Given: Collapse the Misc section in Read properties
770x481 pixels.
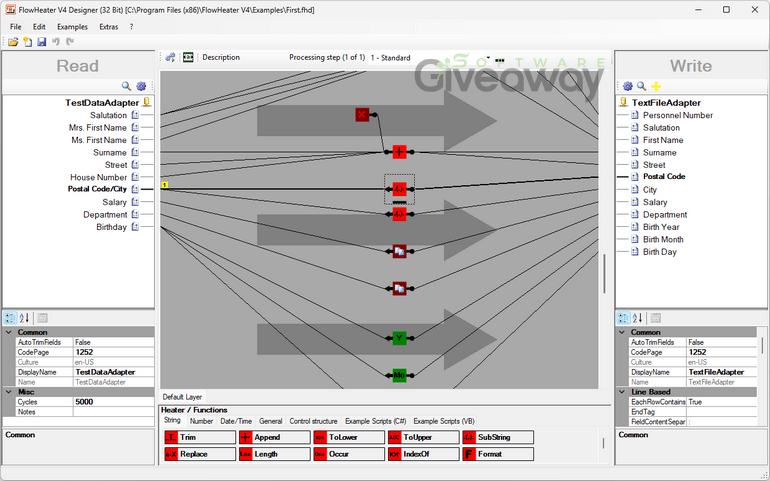Looking at the screenshot, I should pos(9,392).
